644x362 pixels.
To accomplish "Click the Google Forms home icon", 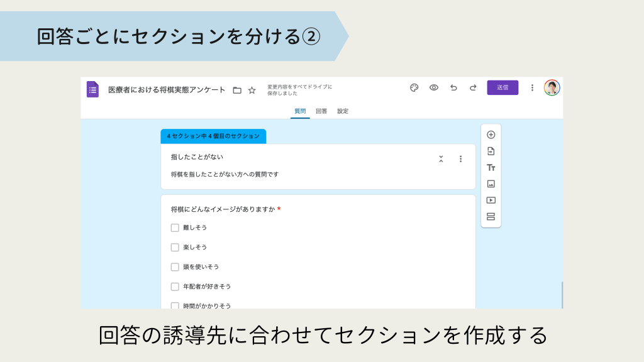I will [92, 89].
